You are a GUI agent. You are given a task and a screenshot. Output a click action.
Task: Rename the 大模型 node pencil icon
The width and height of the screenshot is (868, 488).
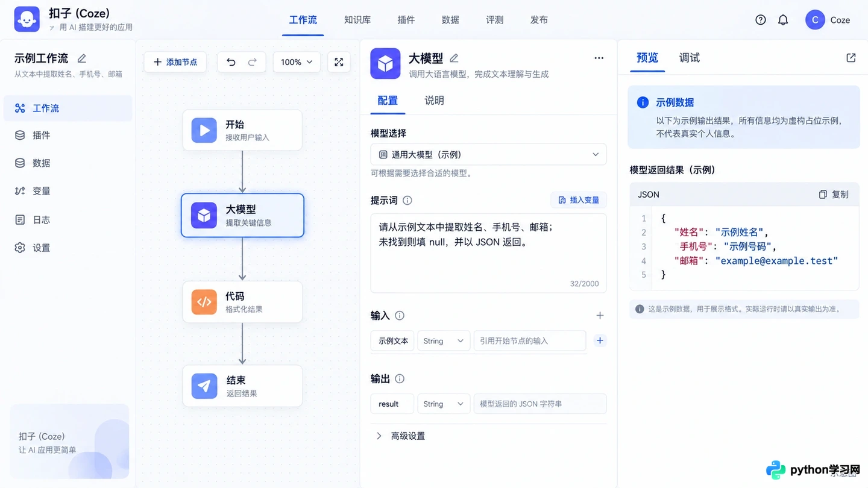click(454, 58)
